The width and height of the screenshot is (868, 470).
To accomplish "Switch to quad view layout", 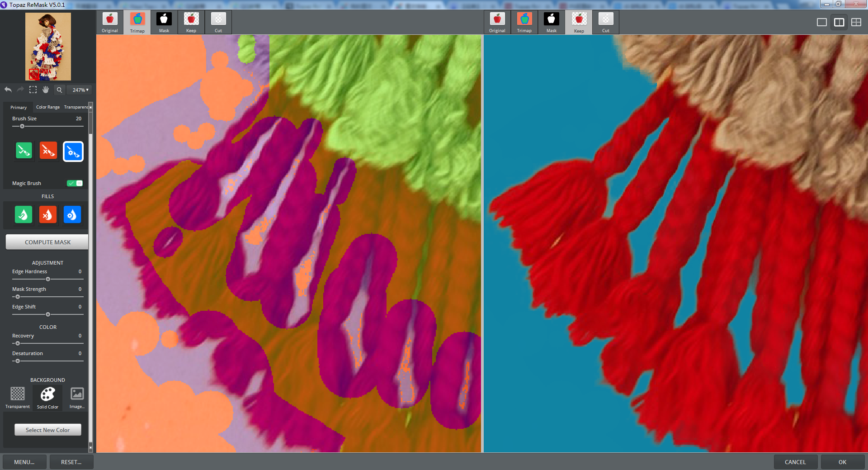I will point(856,22).
